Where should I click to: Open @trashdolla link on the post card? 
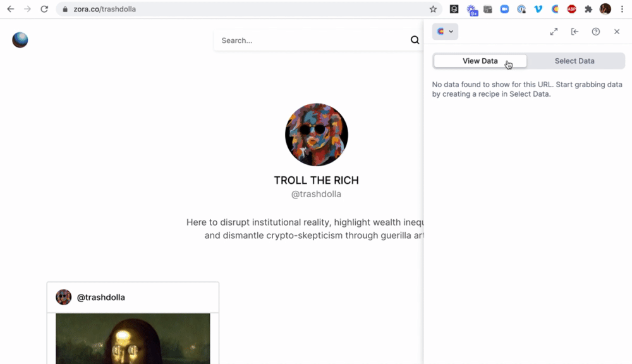(100, 297)
